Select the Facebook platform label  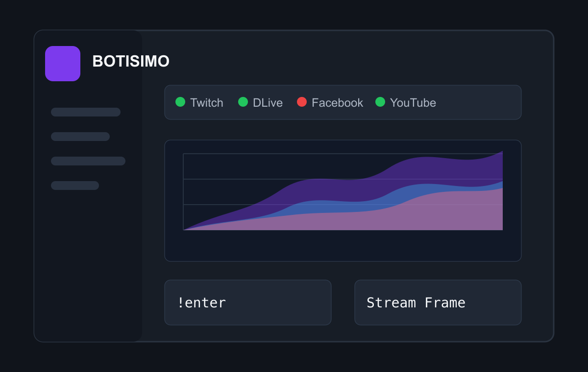(337, 103)
